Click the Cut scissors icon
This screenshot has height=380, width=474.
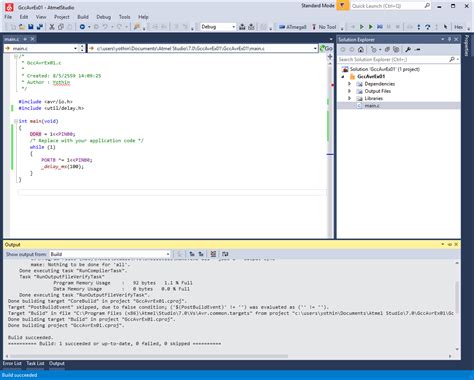click(52, 27)
